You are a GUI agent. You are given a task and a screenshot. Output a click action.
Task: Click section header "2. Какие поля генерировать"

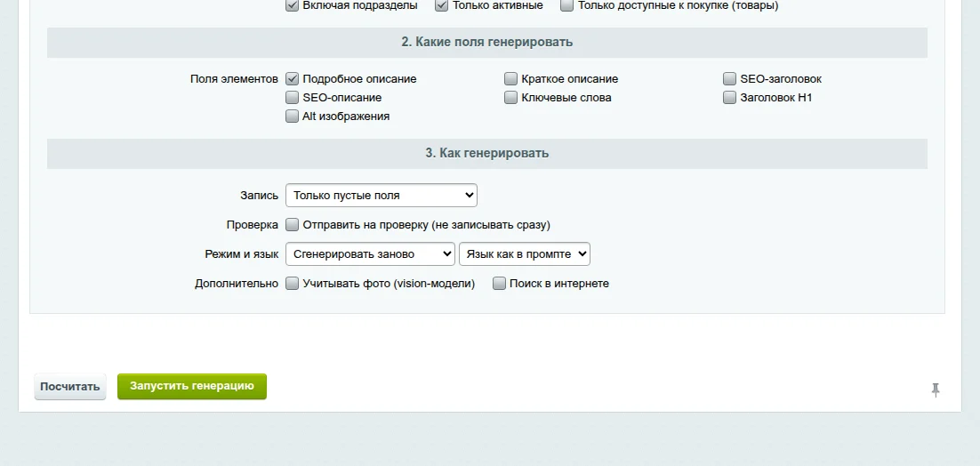[486, 43]
